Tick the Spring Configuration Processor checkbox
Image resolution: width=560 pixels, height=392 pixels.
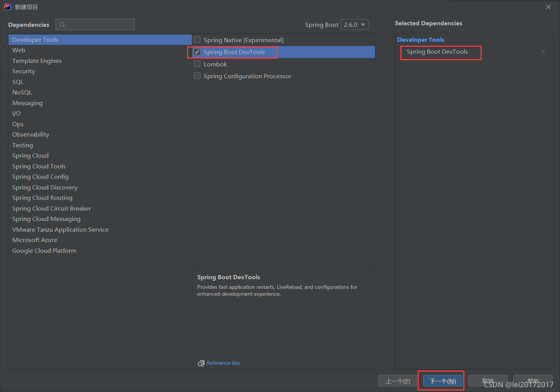tap(197, 76)
